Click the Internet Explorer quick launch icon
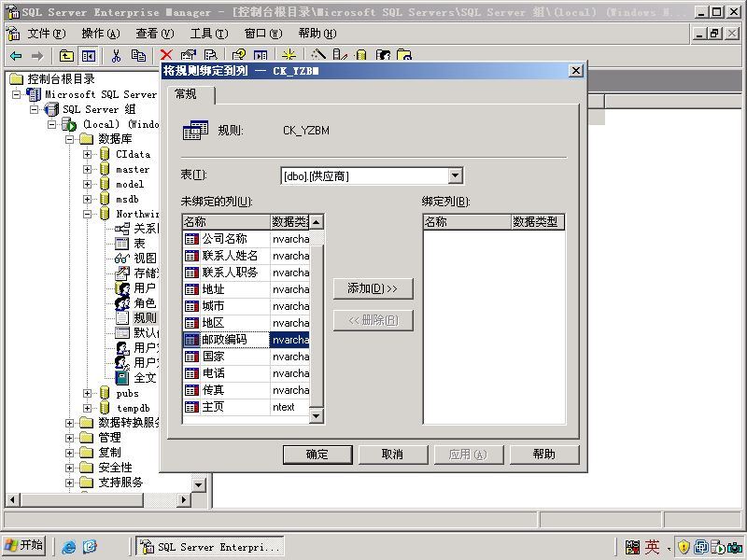The height and width of the screenshot is (560, 747). 68,547
